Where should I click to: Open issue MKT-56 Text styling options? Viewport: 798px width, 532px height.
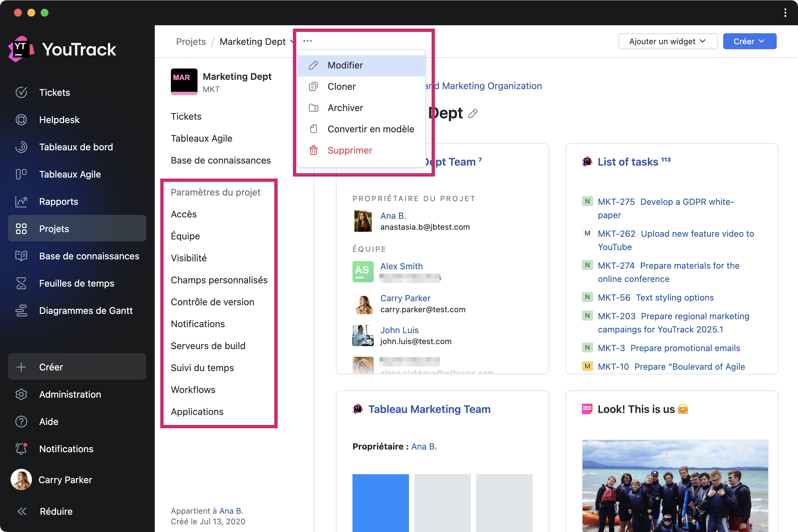point(655,298)
